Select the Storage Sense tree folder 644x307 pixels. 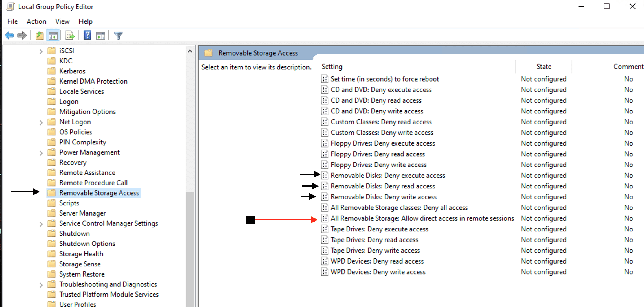pyautogui.click(x=80, y=264)
